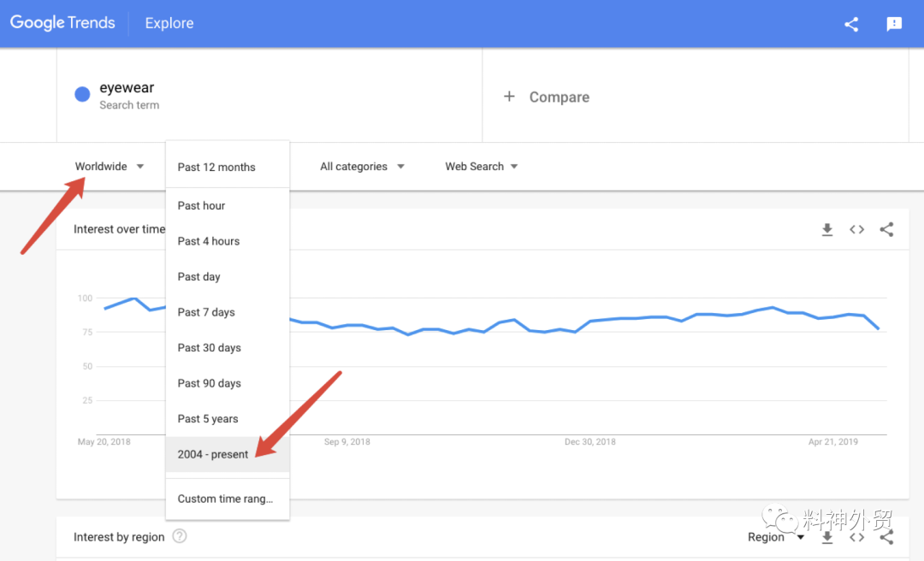Expand the Region view dropdown
This screenshot has width=924, height=561.
[775, 537]
